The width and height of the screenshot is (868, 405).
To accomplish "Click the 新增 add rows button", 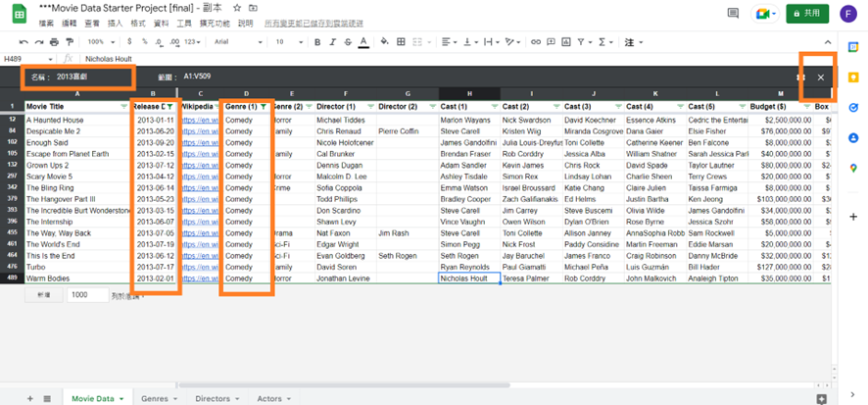I will point(43,295).
